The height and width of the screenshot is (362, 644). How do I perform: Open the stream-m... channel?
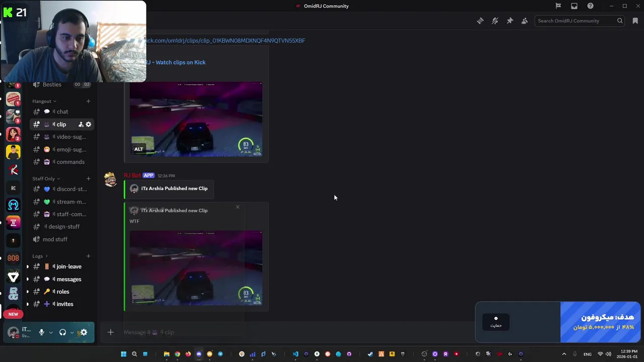(x=61, y=202)
